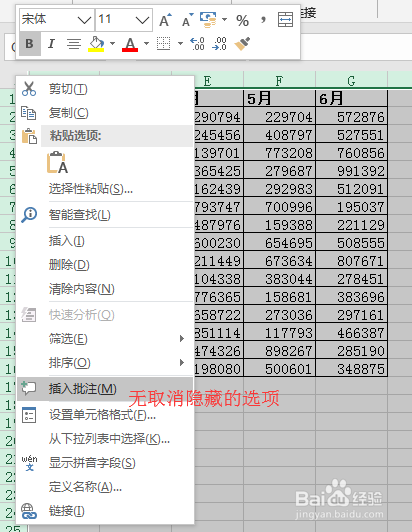Click the wén phonetic field icon
This screenshot has width=412, height=532.
click(29, 463)
